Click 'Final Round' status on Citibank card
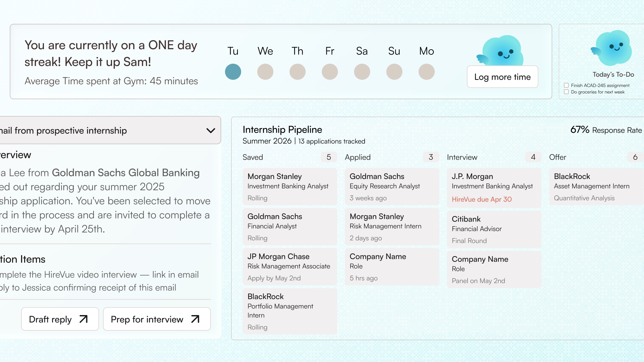Screen dimensions: 644x362 point(469,241)
